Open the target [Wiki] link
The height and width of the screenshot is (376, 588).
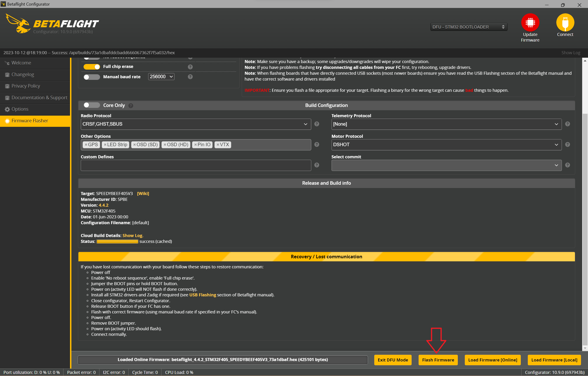[x=143, y=193]
